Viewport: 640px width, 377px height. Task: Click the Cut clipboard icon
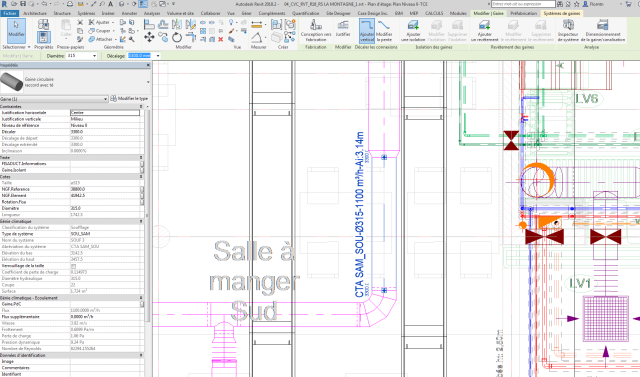click(80, 22)
